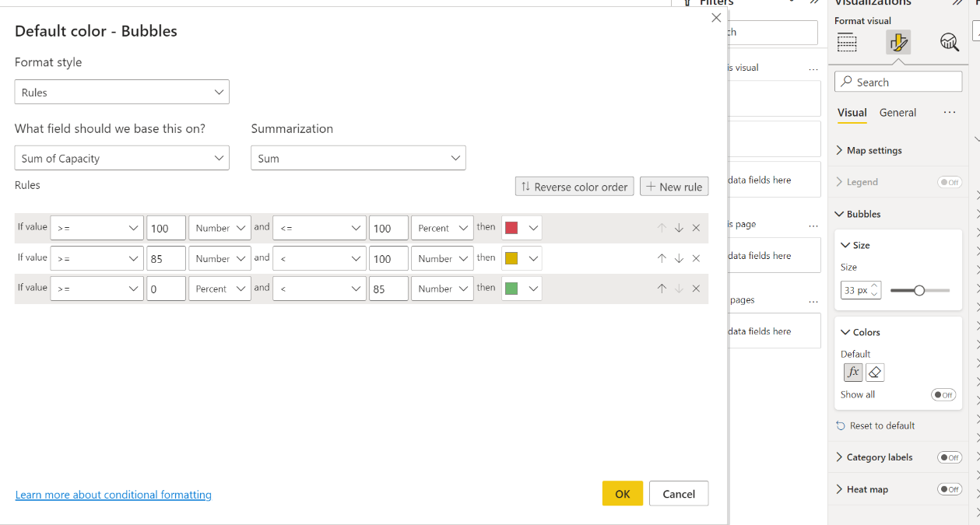Open the Format visual brush icon
The height and width of the screenshot is (525, 980).
[x=898, y=42]
